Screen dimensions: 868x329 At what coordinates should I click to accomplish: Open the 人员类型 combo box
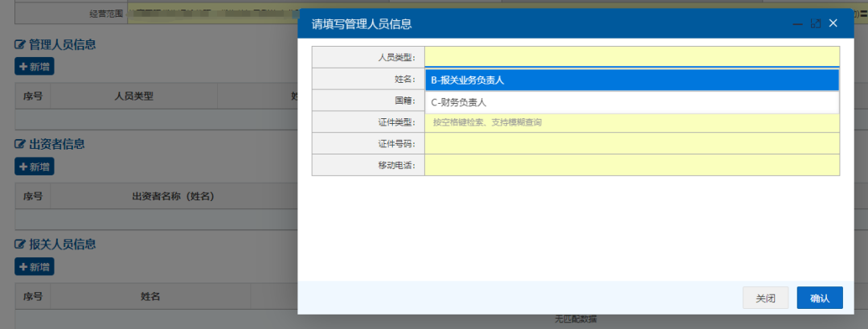[632, 56]
